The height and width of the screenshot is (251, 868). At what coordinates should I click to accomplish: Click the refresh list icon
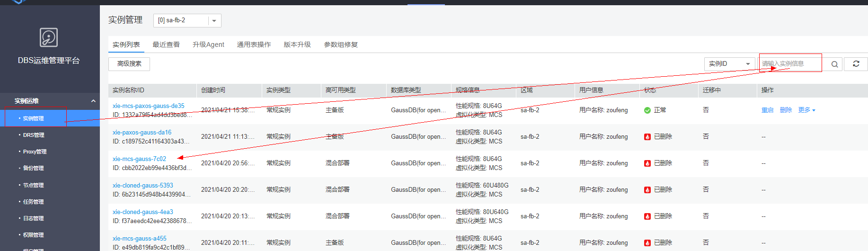click(x=856, y=63)
